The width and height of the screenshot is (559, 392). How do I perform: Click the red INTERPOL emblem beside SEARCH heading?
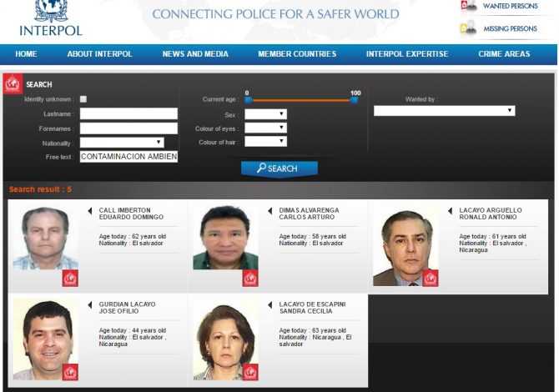[x=13, y=84]
